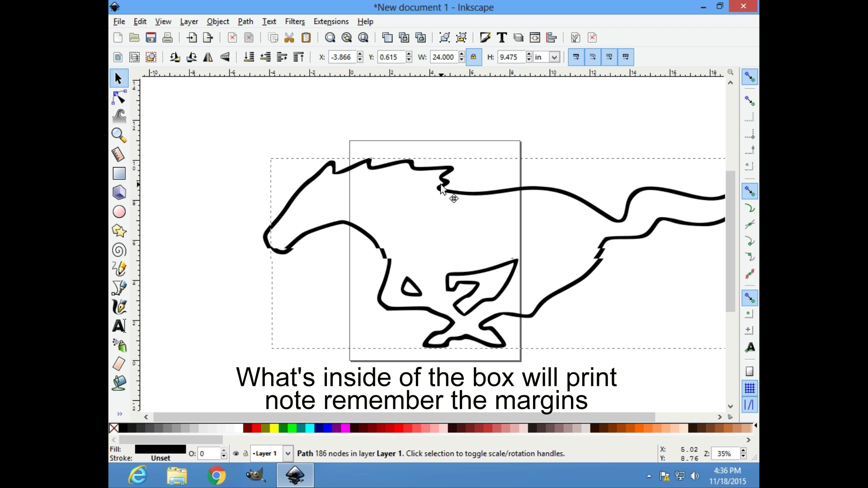Select the Measure ruler tool
This screenshot has height=488, width=868.
coord(119,154)
